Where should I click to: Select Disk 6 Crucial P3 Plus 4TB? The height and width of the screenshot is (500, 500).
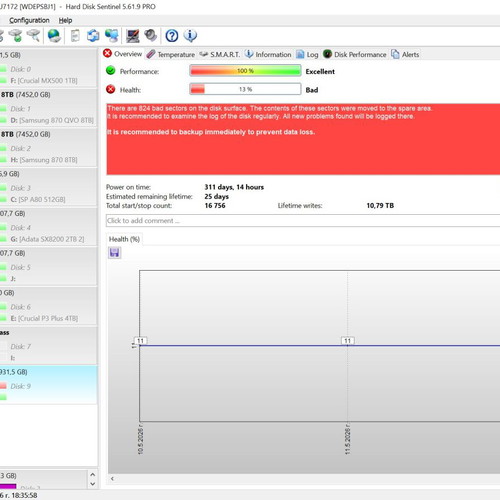click(x=48, y=305)
